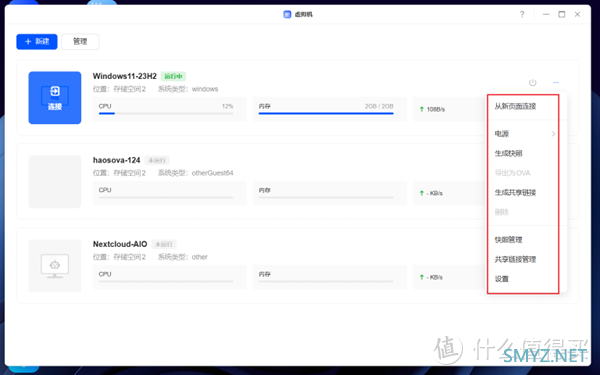Expand the 电源 power submenu
Image resolution: width=600 pixels, height=375 pixels.
coord(524,134)
